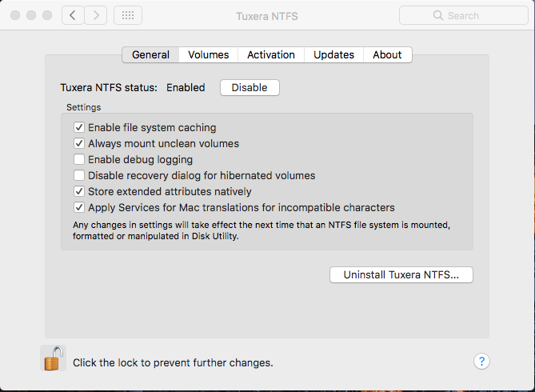The height and width of the screenshot is (392, 535).
Task: Show the About tab
Action: pyautogui.click(x=387, y=54)
